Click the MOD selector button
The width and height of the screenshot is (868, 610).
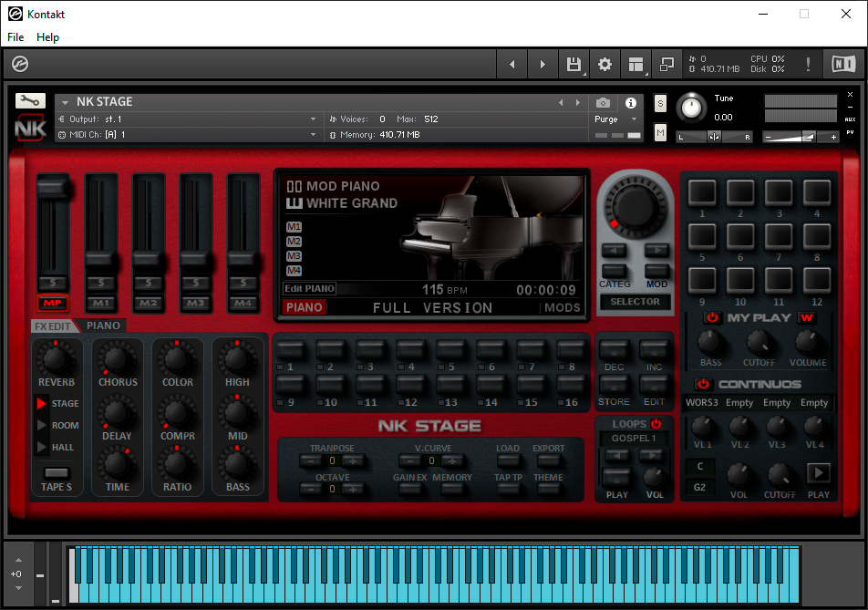(x=656, y=271)
